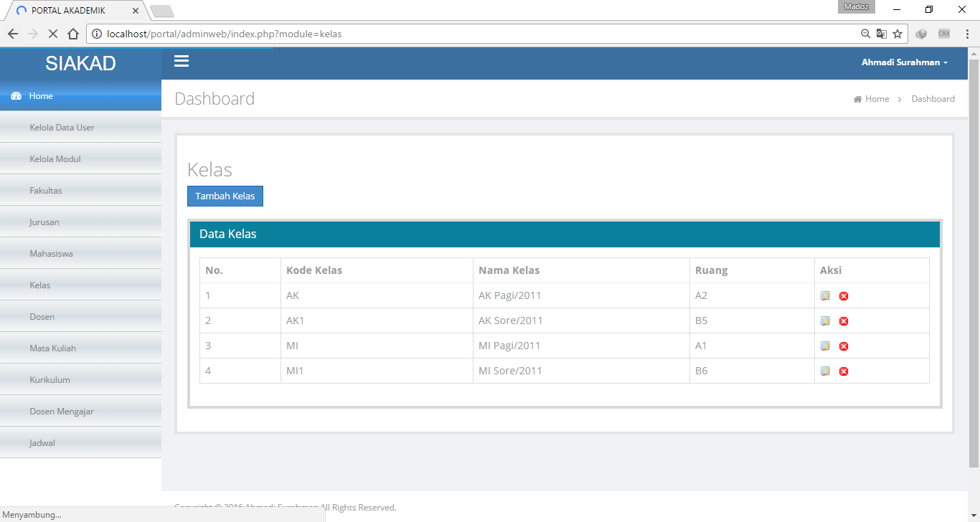Viewport: 980px width, 522px height.
Task: Edit the MI Pagi/2011 class record
Action: (x=825, y=346)
